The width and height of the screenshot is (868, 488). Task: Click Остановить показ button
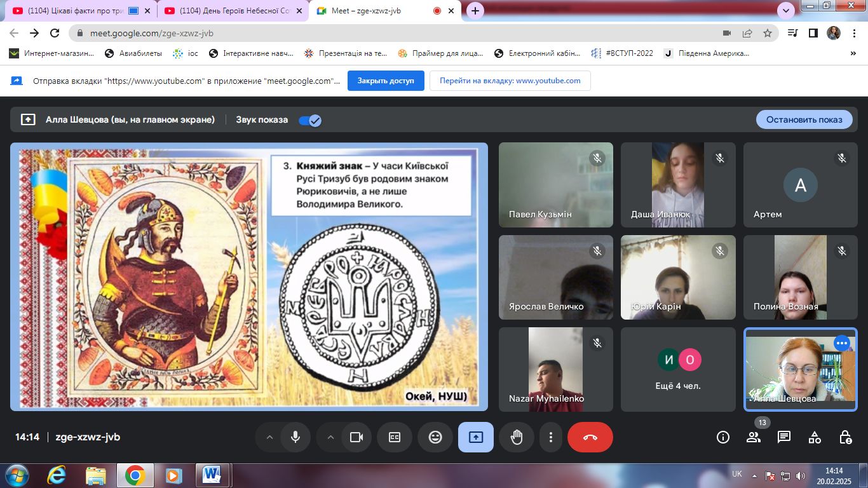804,119
